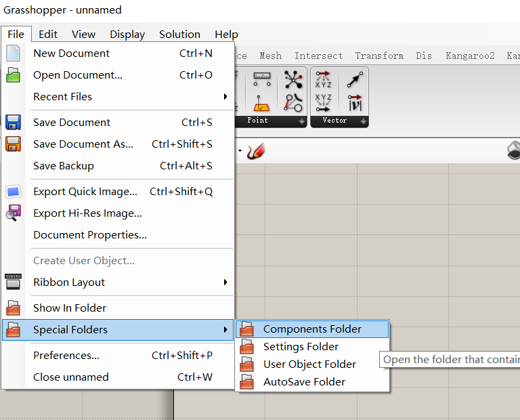
Task: Choose Preferences... from the File menu
Action: pyautogui.click(x=118, y=356)
